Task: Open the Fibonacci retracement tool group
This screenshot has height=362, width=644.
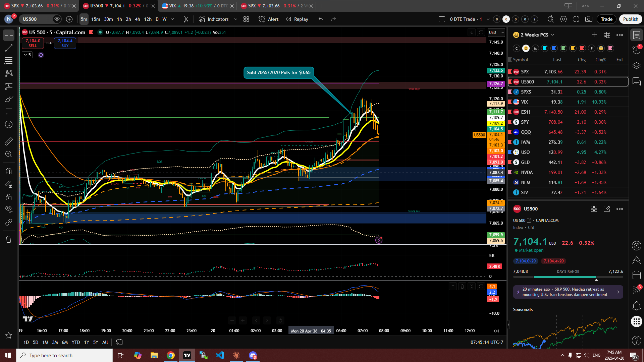Action: [x=9, y=61]
